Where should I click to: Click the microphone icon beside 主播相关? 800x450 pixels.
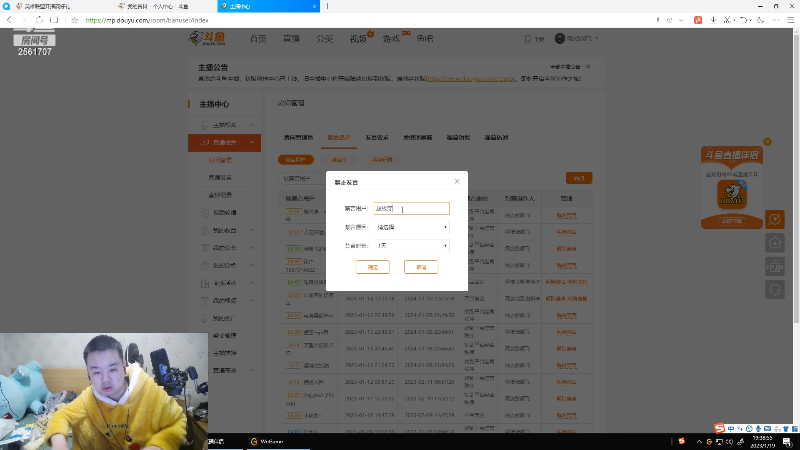point(205,125)
